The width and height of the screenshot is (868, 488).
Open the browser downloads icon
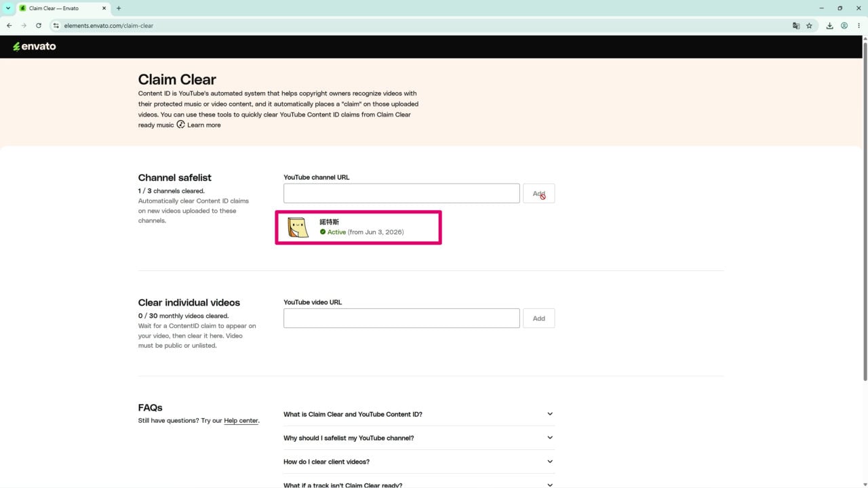coord(829,26)
